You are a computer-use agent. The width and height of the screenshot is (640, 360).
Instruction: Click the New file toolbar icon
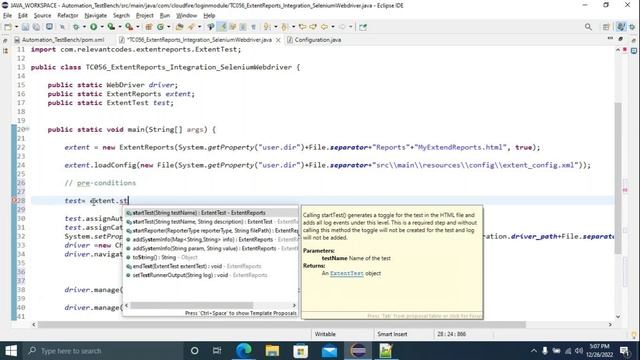point(8,27)
